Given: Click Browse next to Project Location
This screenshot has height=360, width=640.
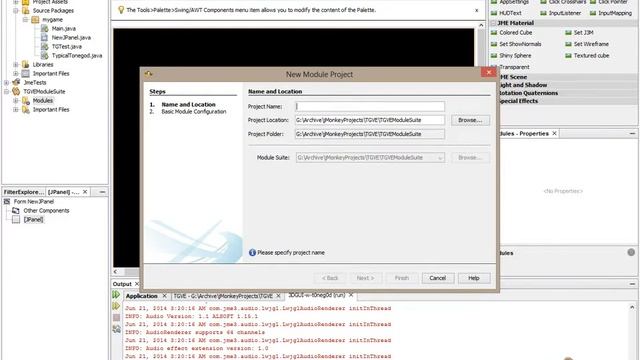Looking at the screenshot, I should click(x=470, y=120).
